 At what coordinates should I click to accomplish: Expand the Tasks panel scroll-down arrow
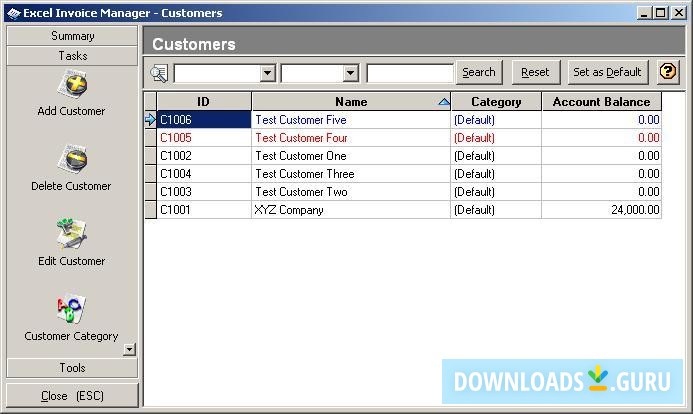[129, 349]
